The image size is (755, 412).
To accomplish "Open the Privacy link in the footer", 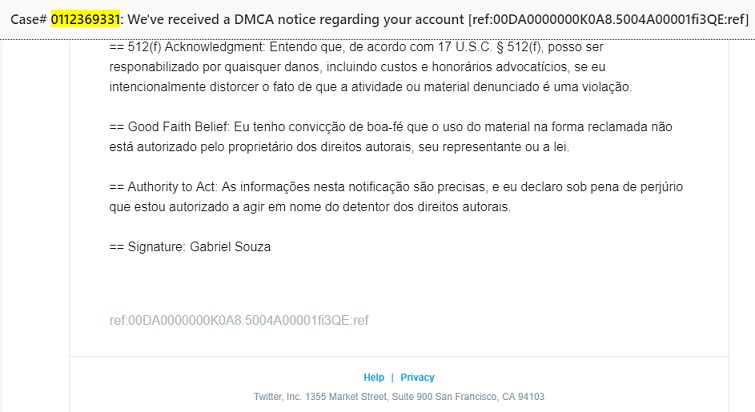I will click(418, 377).
